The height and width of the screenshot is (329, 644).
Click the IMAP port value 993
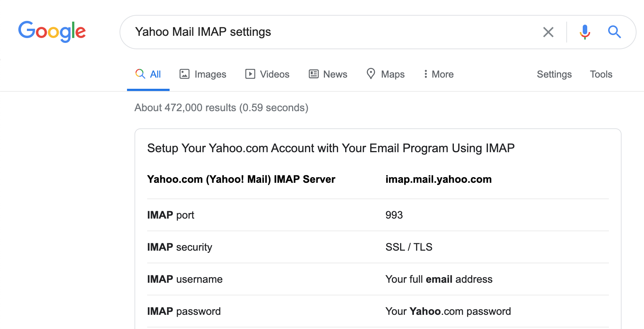pyautogui.click(x=394, y=215)
